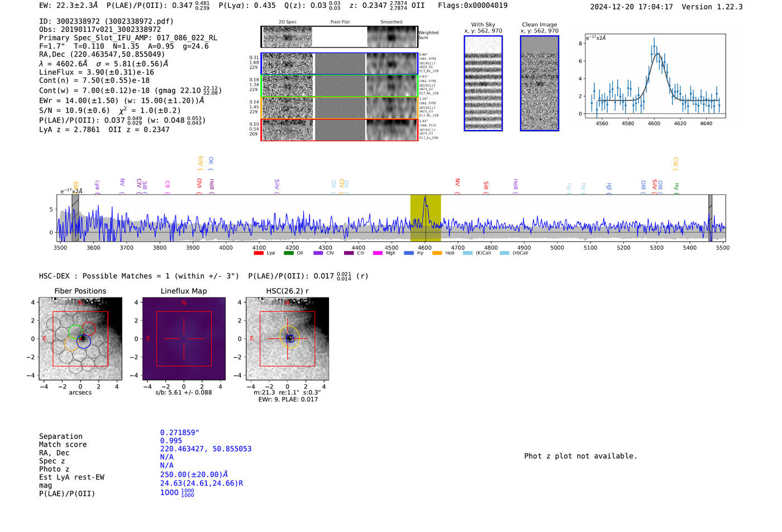
Task: Open the Clean Image thumbnail
Action: [x=540, y=83]
